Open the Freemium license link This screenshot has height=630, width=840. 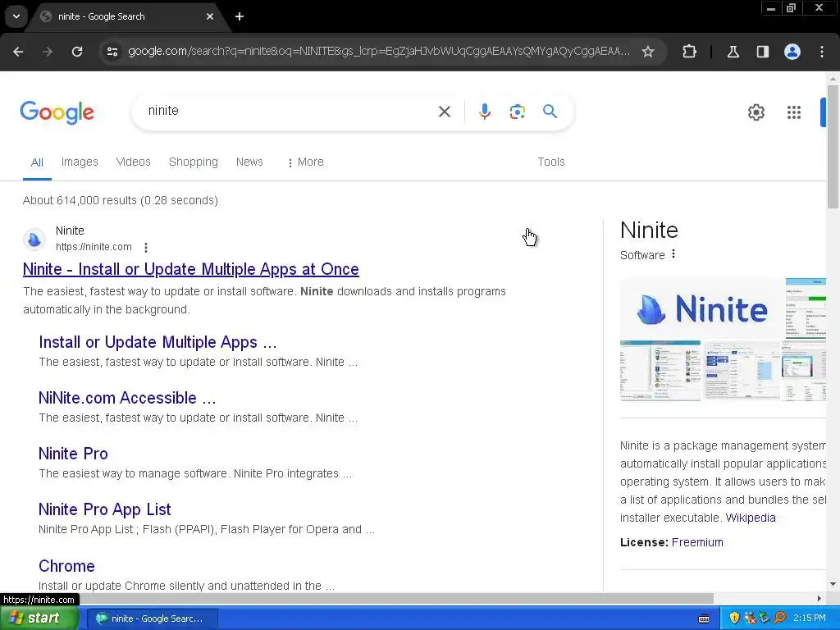[697, 542]
